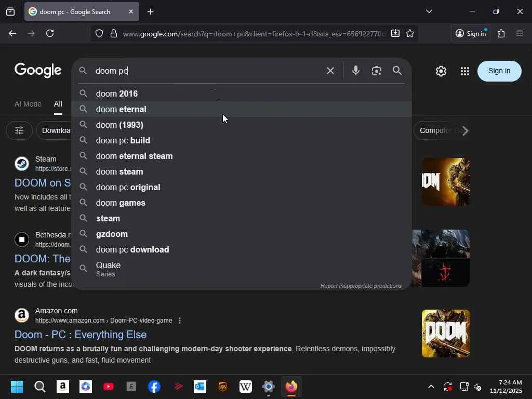Open a new browser tab
Image resolution: width=532 pixels, height=399 pixels.
[150, 12]
